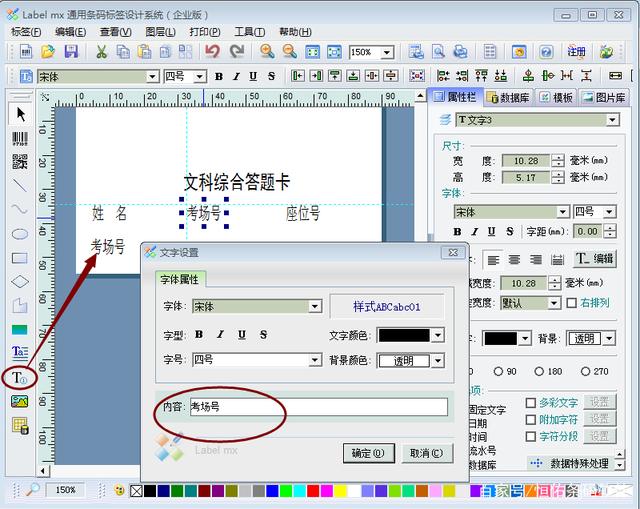This screenshot has width=640, height=509.
Task: Pick the no-color crossed swatch in palette
Action: [x=136, y=490]
